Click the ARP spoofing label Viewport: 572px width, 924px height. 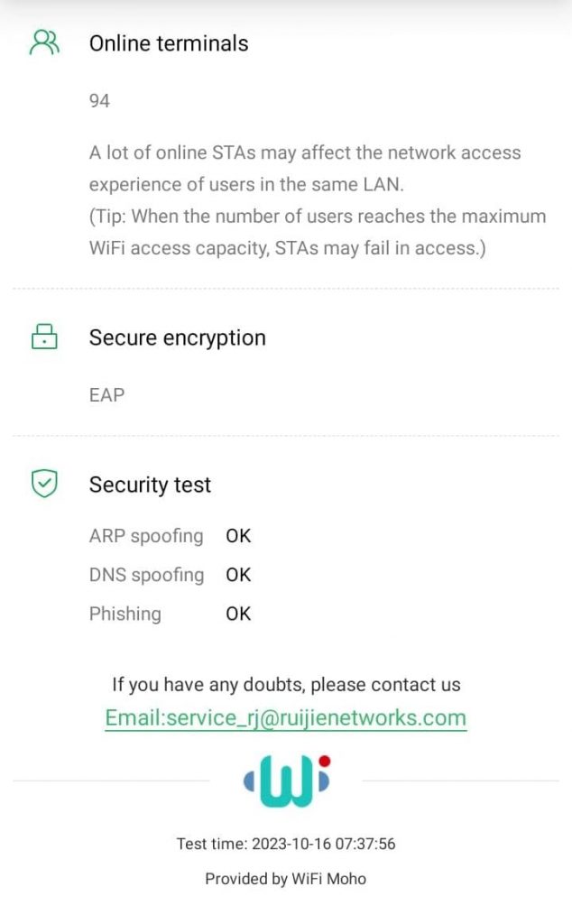pos(146,536)
